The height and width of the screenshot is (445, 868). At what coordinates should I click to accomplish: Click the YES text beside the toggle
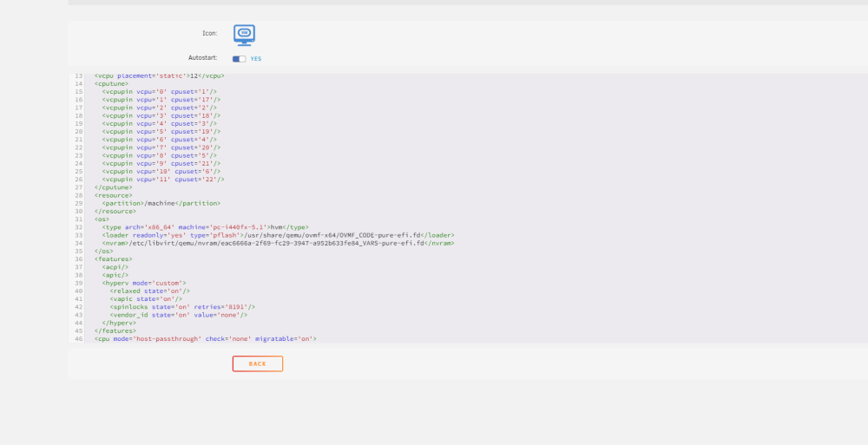pos(256,59)
